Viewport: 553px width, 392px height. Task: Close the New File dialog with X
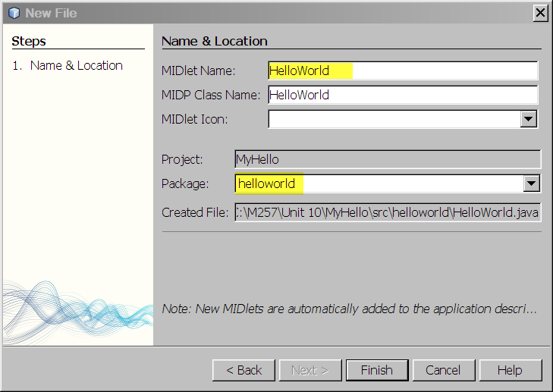coord(539,13)
